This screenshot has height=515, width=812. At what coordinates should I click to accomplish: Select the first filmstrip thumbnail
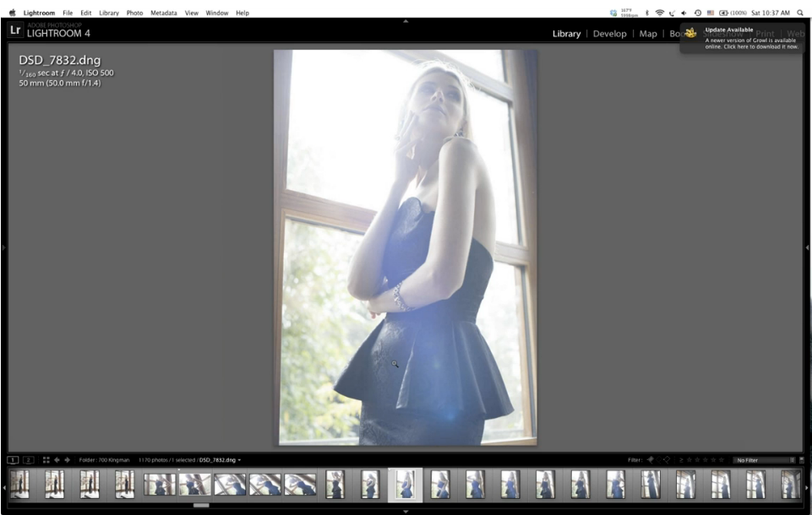click(x=19, y=485)
